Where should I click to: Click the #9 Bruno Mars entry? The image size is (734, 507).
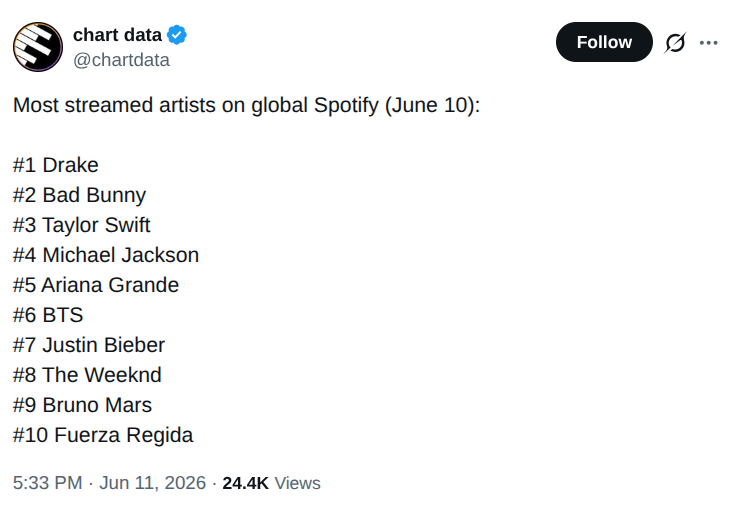pos(82,405)
